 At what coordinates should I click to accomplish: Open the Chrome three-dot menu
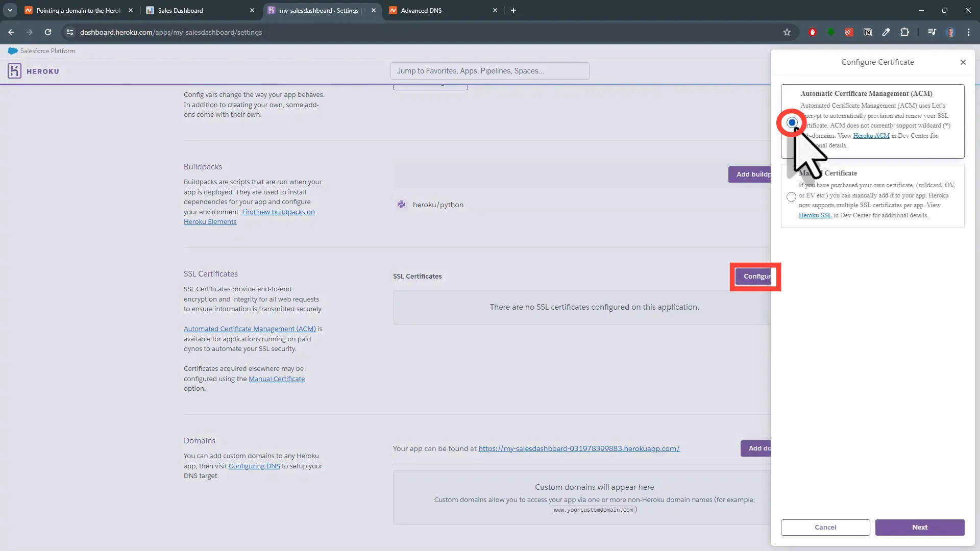tap(969, 32)
